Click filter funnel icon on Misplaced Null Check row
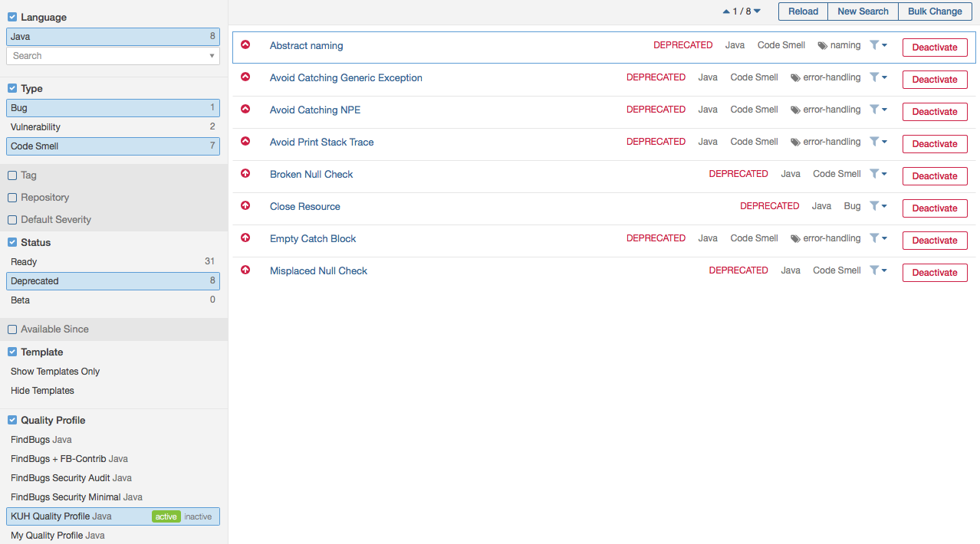The image size is (980, 544). tap(874, 270)
